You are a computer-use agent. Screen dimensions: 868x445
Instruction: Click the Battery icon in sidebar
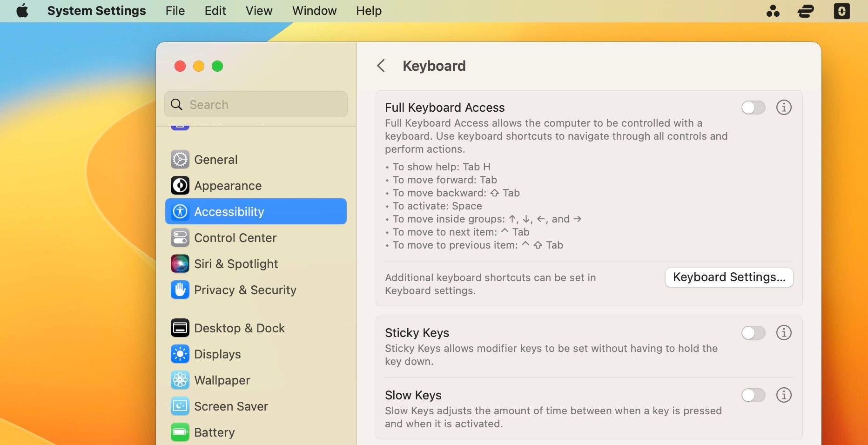click(180, 432)
